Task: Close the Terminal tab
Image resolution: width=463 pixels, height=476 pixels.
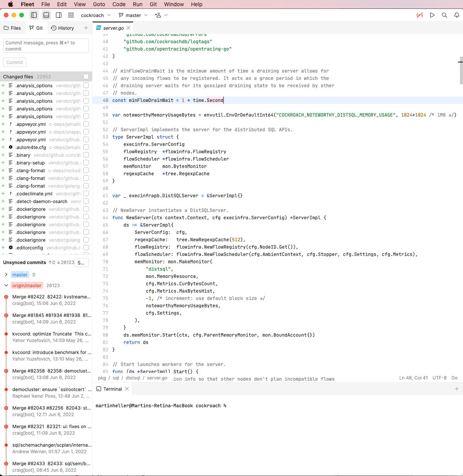Action: point(127,389)
